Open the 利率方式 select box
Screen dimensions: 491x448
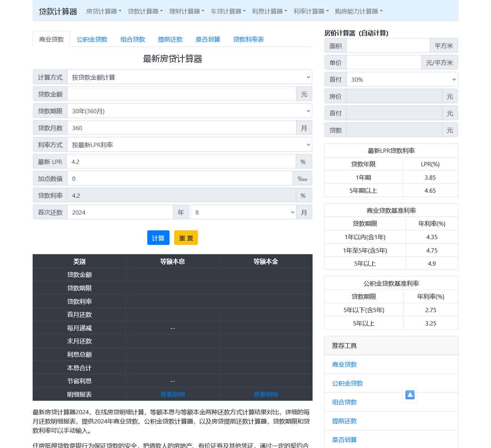(189, 145)
